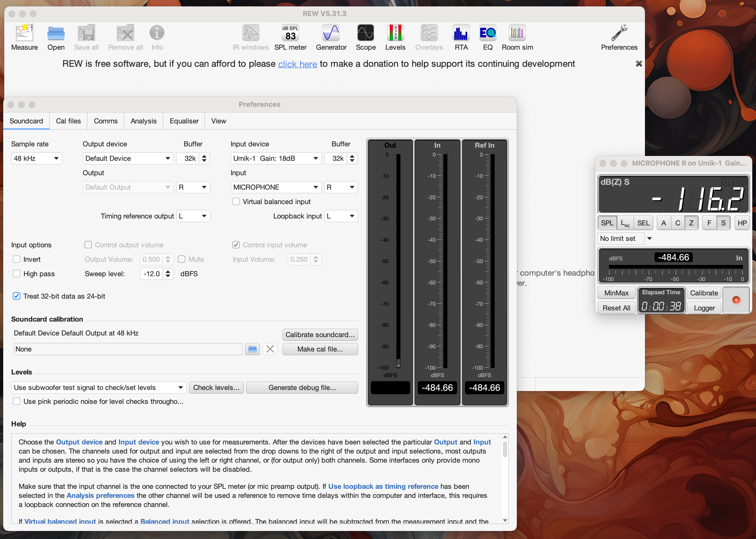Expand the Sample rate 48 kHz dropdown

coord(37,158)
